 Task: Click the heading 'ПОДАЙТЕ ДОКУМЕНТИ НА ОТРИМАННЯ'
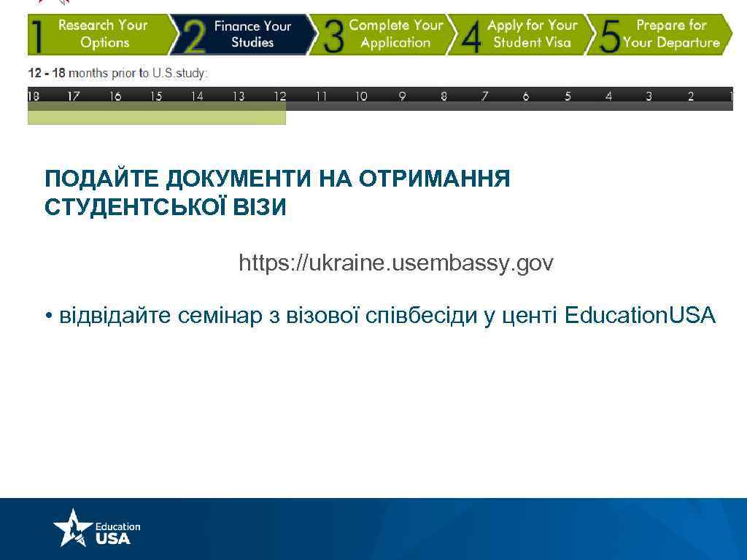[277, 179]
